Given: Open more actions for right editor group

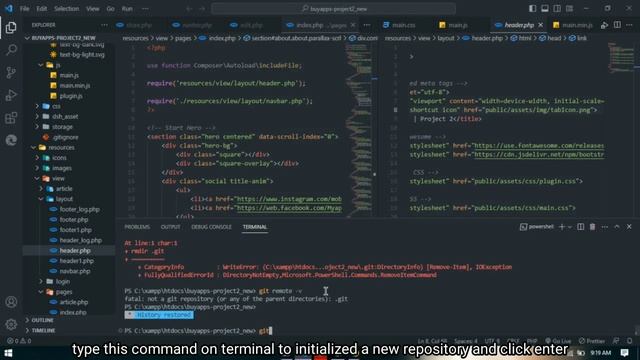Looking at the screenshot, I should (629, 25).
